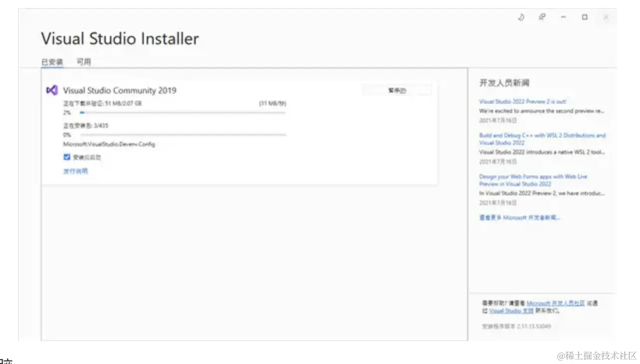Open 'Design your Web Forms apps' article link

[x=533, y=180]
